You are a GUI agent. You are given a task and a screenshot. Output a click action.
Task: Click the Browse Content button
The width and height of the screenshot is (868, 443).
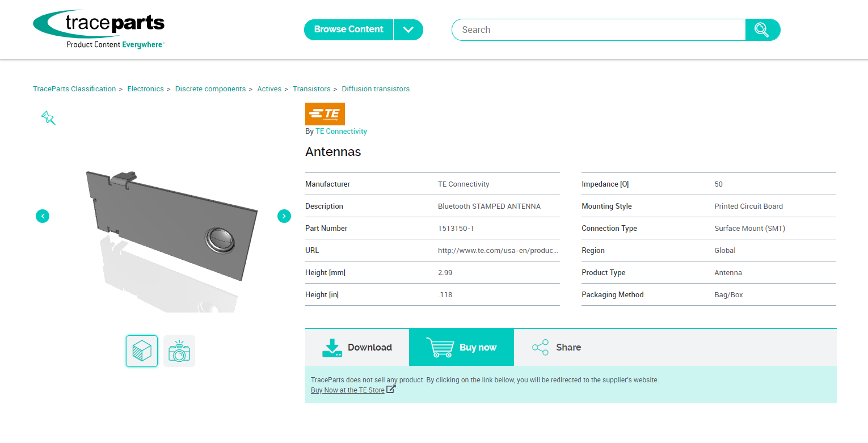tap(349, 29)
